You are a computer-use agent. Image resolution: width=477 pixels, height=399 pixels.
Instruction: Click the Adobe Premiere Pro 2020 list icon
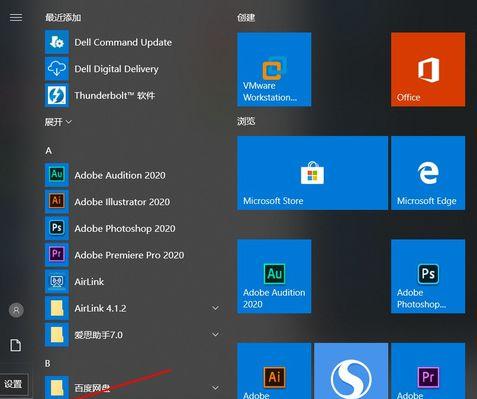pos(57,255)
